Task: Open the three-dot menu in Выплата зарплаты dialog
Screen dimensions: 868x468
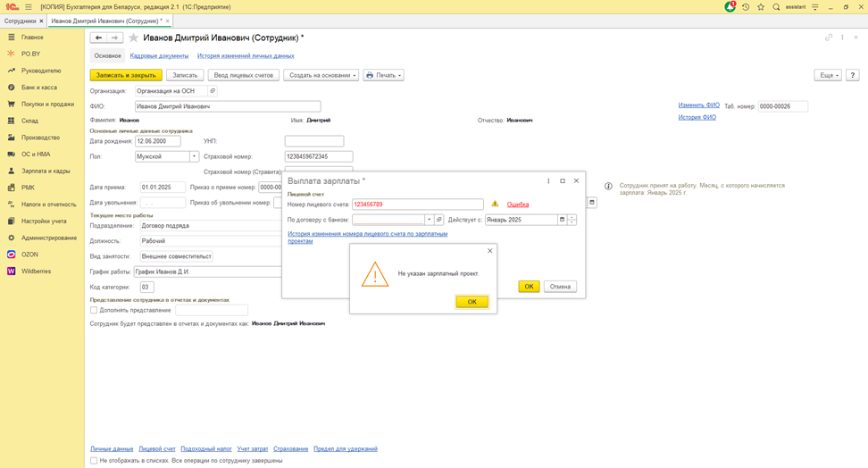Action: point(548,181)
